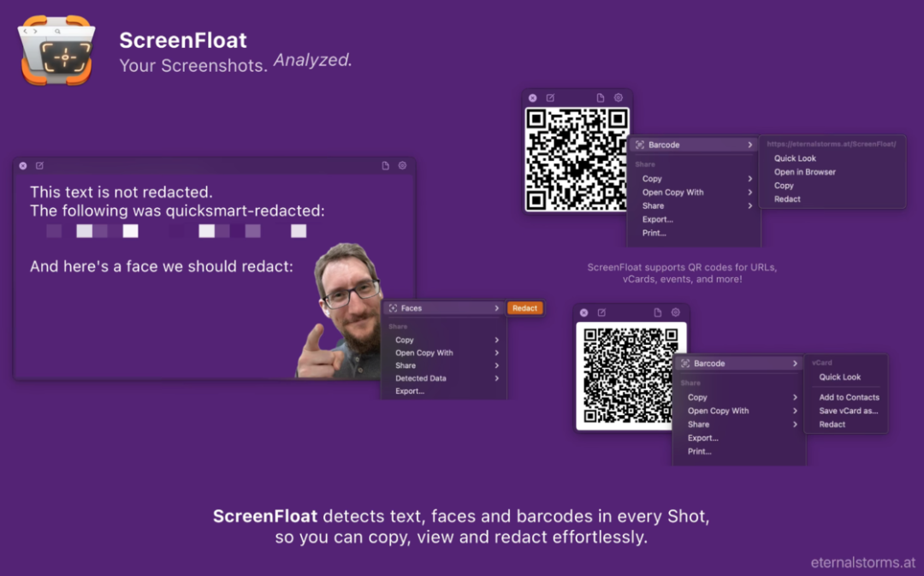Open the gear icon above the URL QR code
The height and width of the screenshot is (576, 924).
coord(619,98)
